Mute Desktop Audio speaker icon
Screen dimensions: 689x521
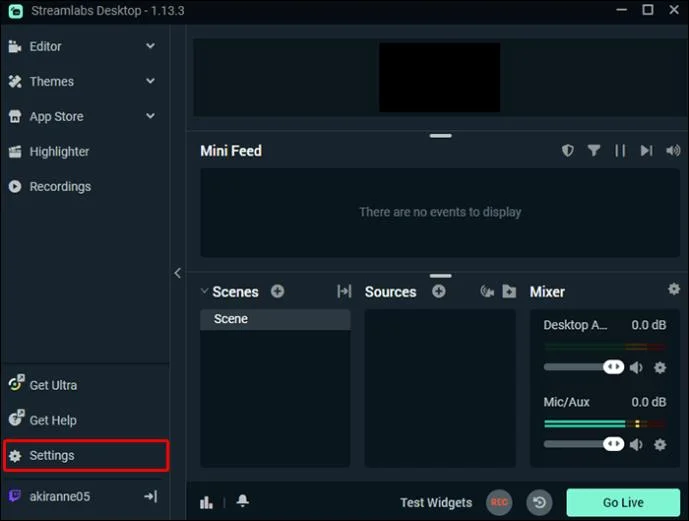636,367
